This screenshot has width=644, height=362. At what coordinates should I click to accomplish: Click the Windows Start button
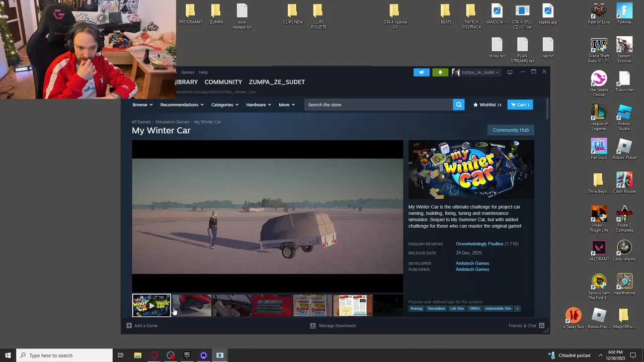click(x=8, y=355)
